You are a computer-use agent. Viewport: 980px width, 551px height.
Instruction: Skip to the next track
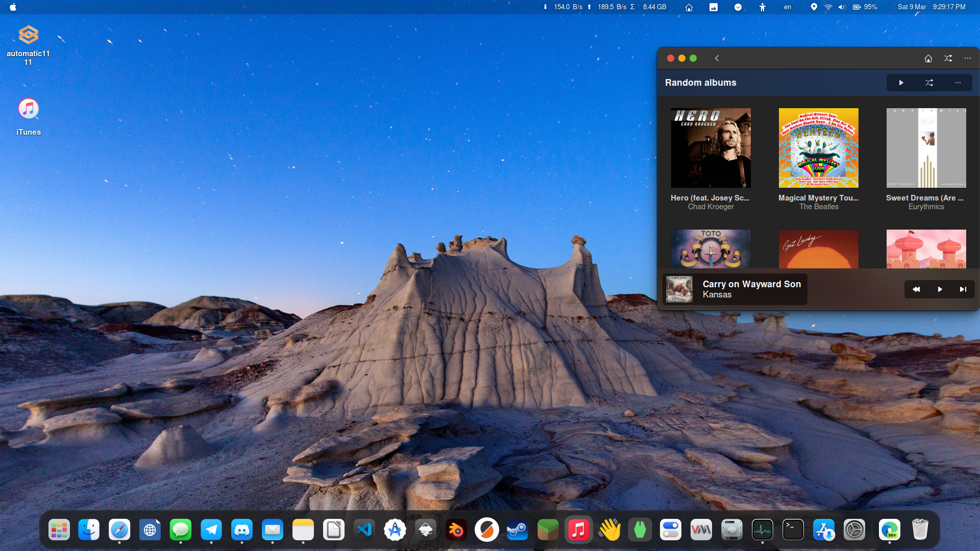tap(963, 289)
